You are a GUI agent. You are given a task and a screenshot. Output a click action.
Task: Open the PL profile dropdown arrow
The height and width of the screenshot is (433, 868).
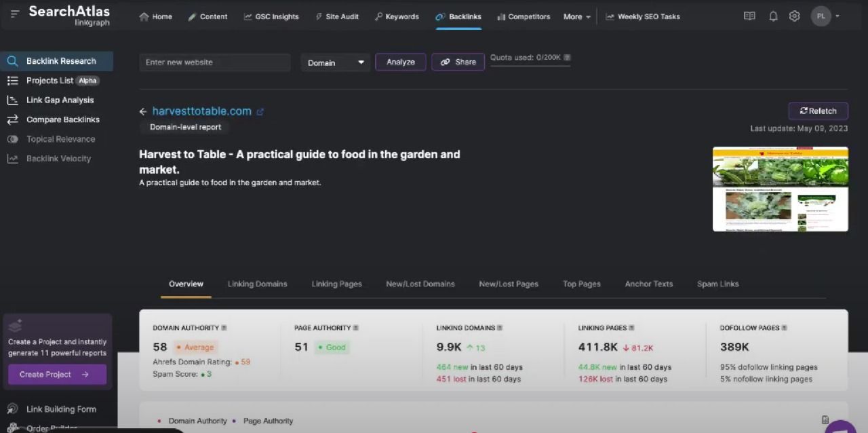click(x=837, y=16)
